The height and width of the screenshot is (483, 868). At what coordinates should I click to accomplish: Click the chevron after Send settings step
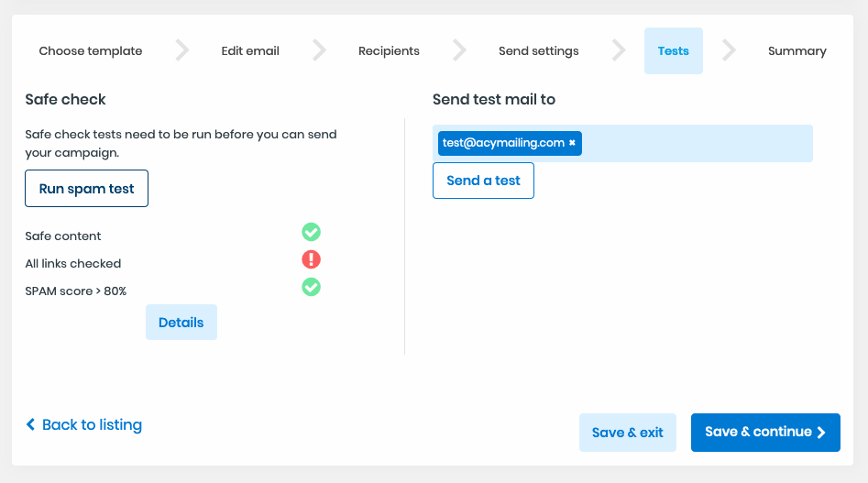tap(619, 50)
